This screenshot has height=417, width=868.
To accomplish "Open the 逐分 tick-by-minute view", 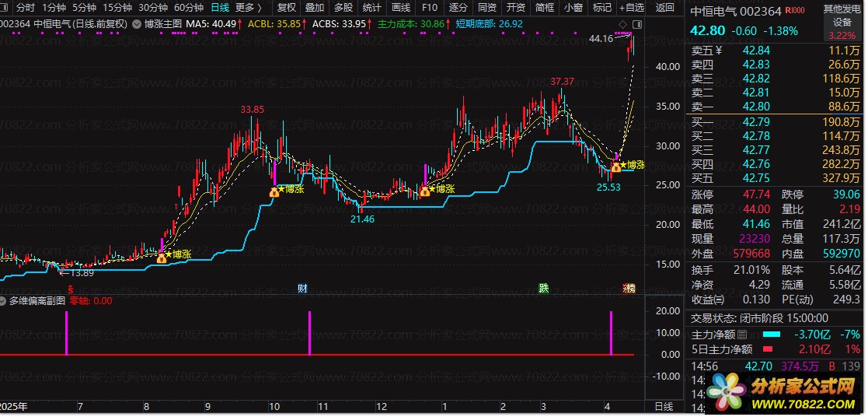I will (x=458, y=8).
